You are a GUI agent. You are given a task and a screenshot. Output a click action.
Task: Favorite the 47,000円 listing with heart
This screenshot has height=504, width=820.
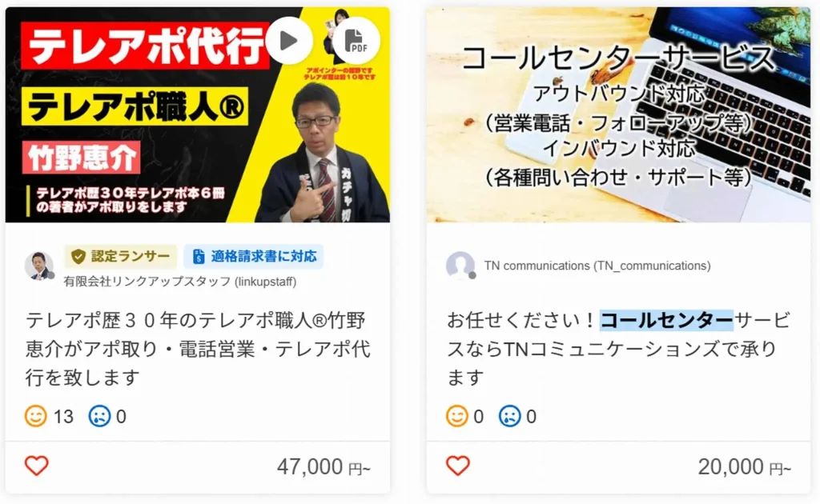point(37,466)
